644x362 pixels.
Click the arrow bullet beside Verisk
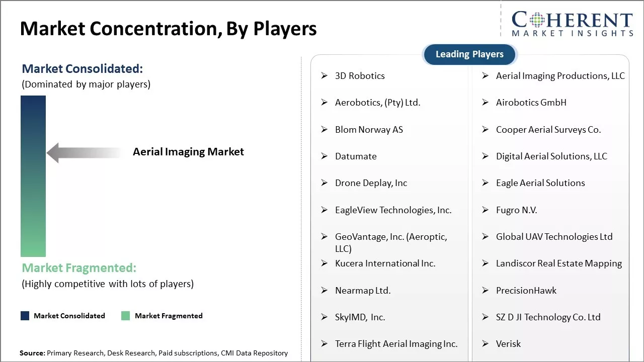tap(486, 344)
